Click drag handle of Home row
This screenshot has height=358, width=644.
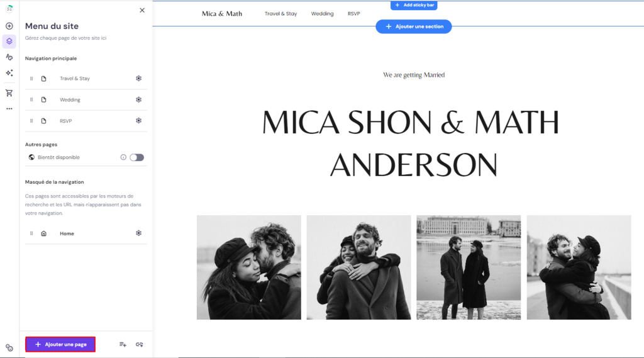(x=31, y=233)
